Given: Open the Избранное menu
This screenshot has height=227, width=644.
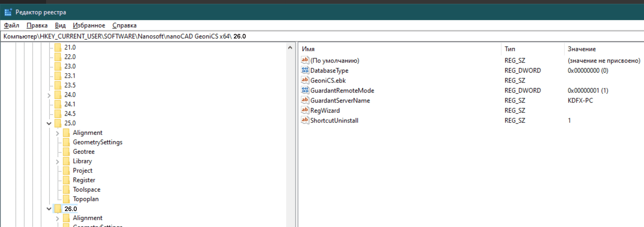Looking at the screenshot, I should [x=89, y=25].
